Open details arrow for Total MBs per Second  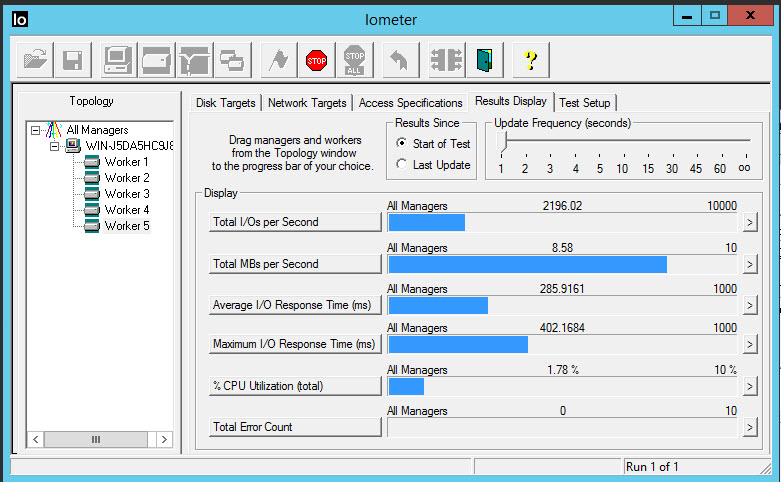(x=750, y=264)
